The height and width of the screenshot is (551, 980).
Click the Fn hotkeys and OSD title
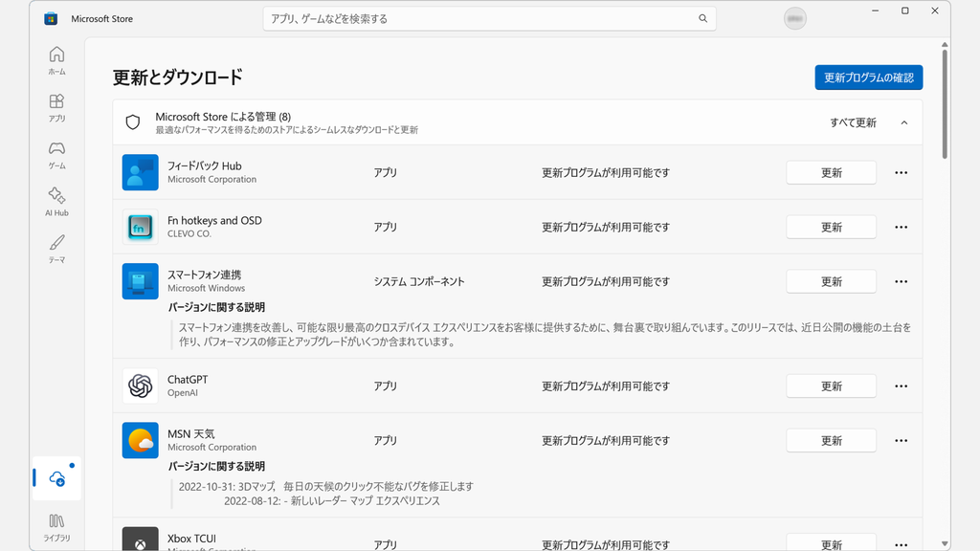pyautogui.click(x=214, y=220)
